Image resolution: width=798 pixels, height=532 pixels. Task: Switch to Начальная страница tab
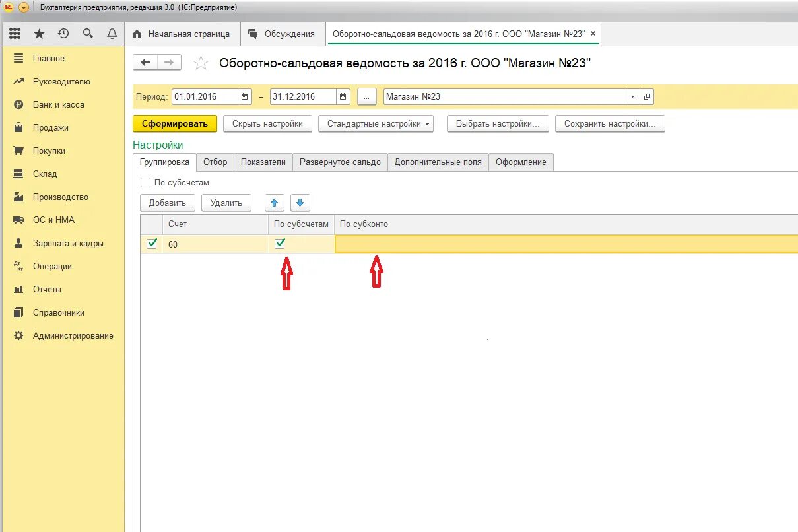pyautogui.click(x=182, y=34)
